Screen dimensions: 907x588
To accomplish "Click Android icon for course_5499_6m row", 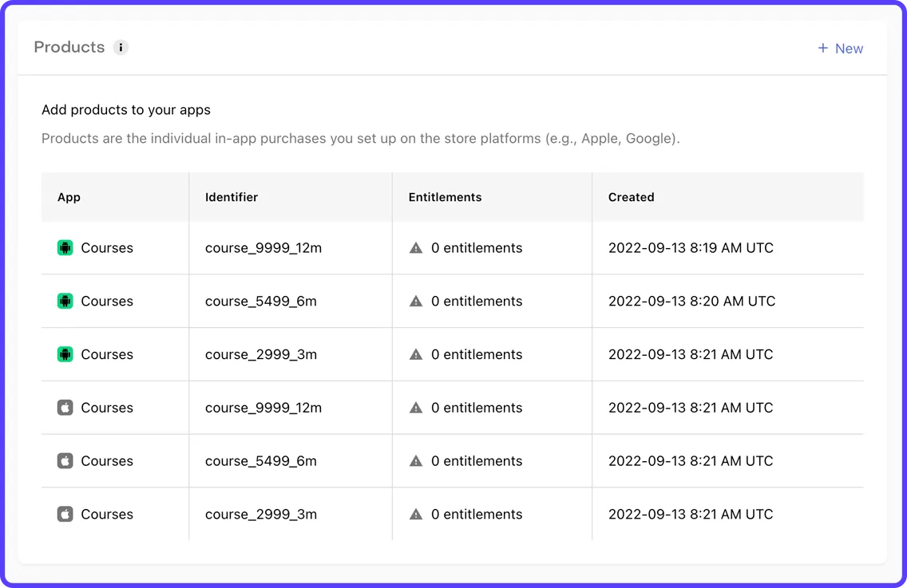I will (65, 301).
